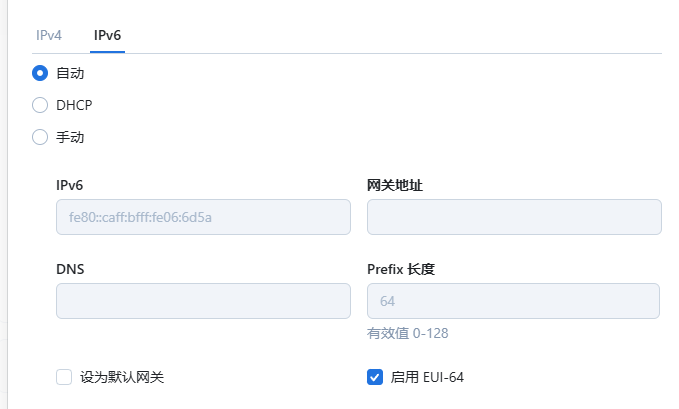Image resolution: width=679 pixels, height=409 pixels.
Task: Click the 自动 option label text
Action: click(x=70, y=73)
